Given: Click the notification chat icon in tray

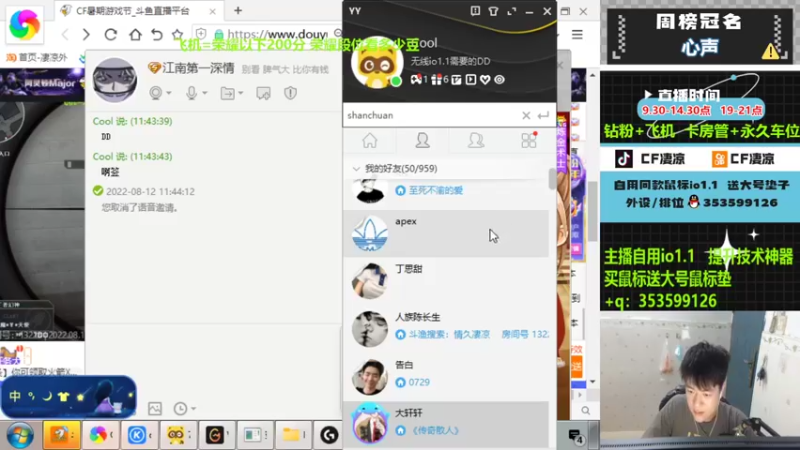Looking at the screenshot, I should [x=576, y=436].
